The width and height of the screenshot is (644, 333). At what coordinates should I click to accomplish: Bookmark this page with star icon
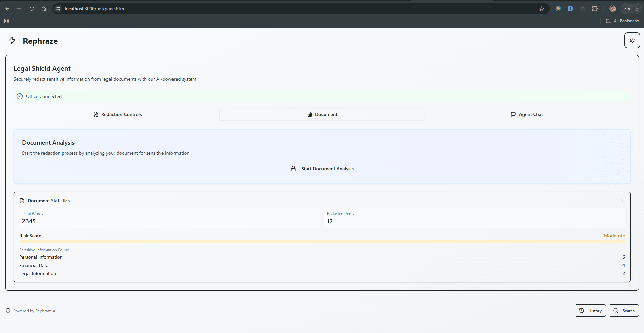click(x=541, y=9)
